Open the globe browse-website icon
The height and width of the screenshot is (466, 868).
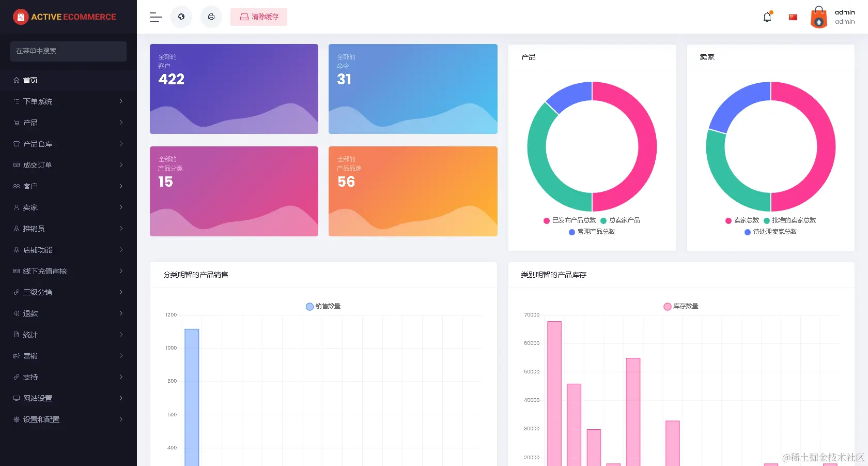181,17
